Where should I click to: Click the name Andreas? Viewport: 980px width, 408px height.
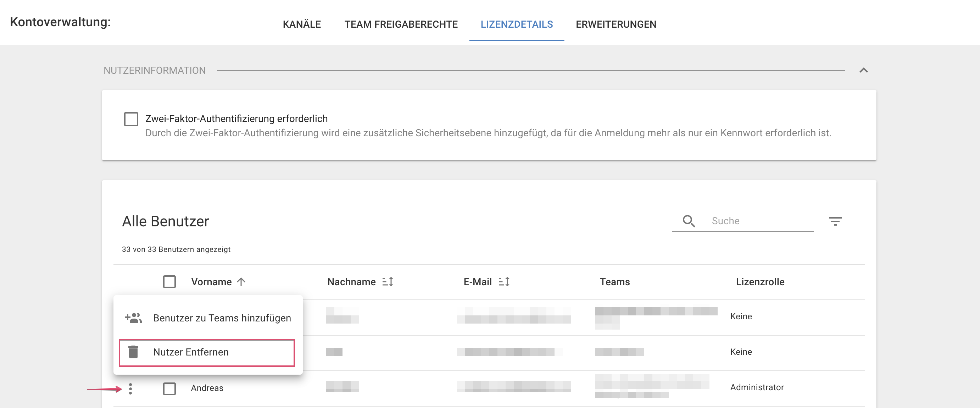pyautogui.click(x=207, y=388)
